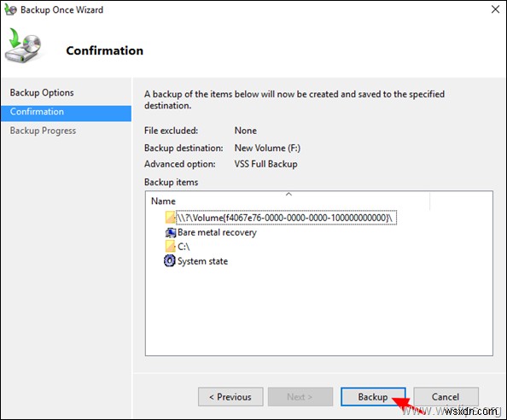Click the disabled Next button
The height and width of the screenshot is (420, 507).
300,397
